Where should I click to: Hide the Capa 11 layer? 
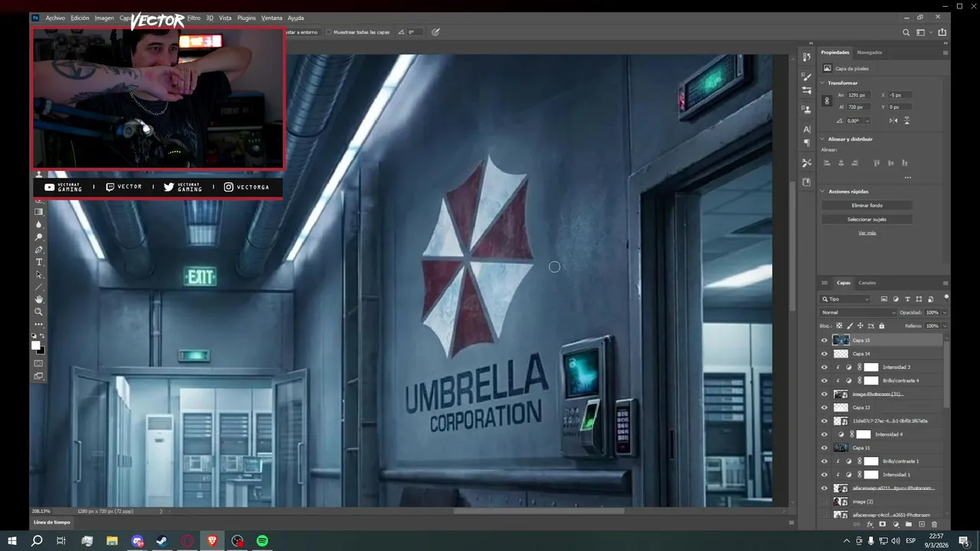[x=825, y=448]
